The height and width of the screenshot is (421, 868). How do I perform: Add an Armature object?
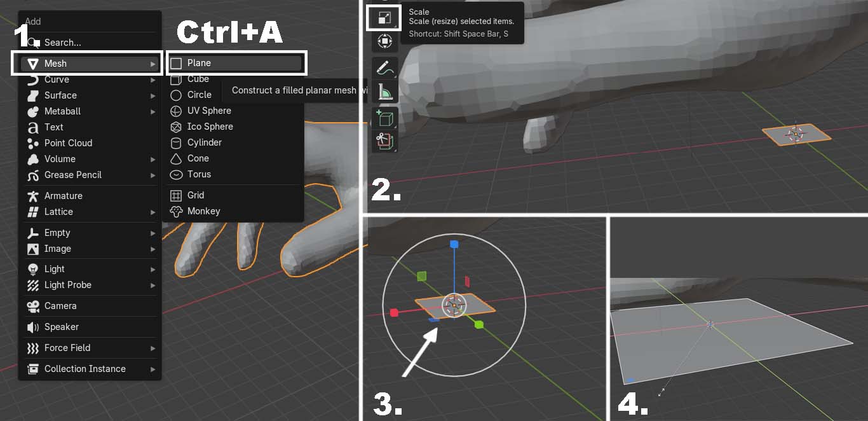pos(63,196)
